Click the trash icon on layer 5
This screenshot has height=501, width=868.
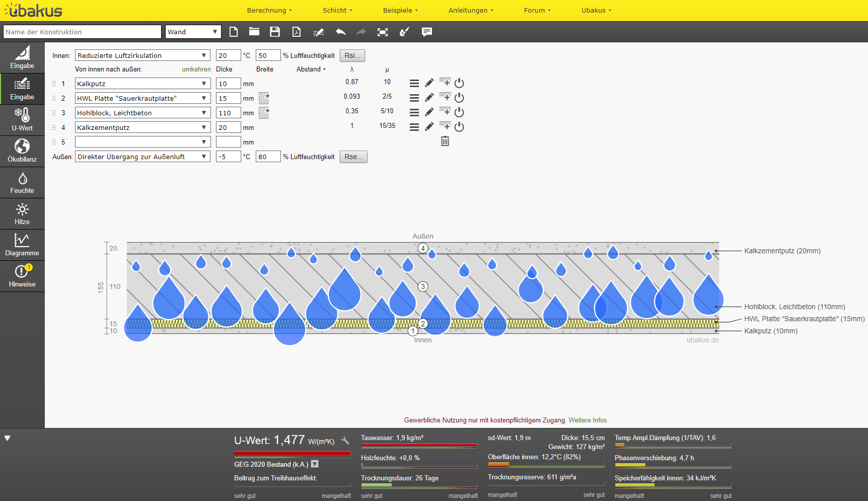pos(445,141)
